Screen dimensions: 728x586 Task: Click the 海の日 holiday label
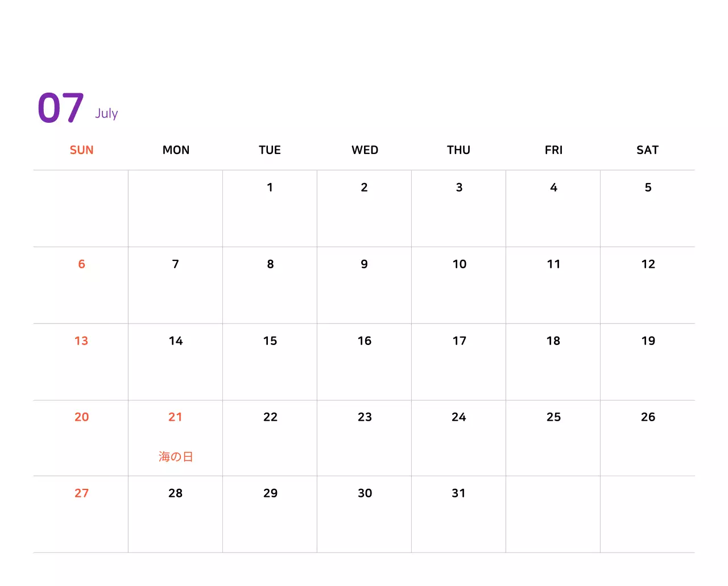[176, 456]
